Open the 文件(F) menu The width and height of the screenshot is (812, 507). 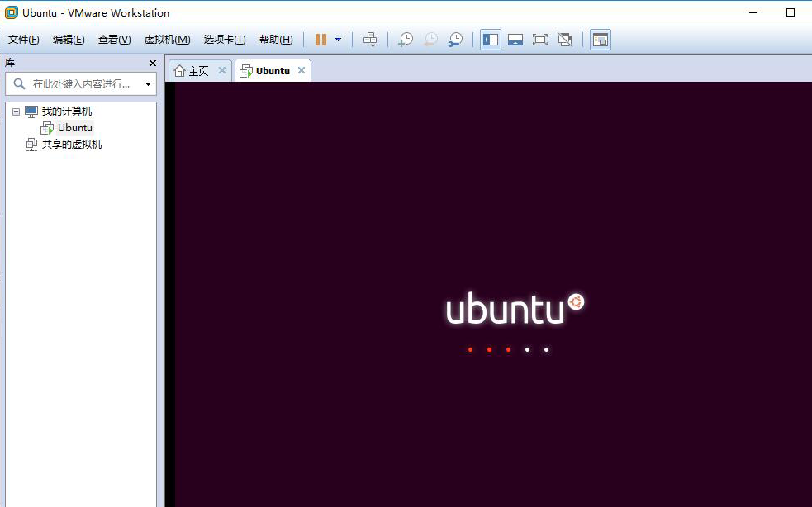pos(23,40)
